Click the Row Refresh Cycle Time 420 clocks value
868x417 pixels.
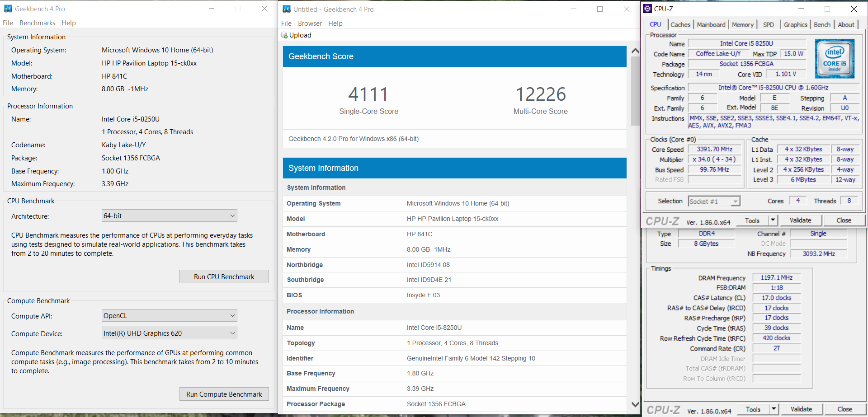(x=776, y=338)
